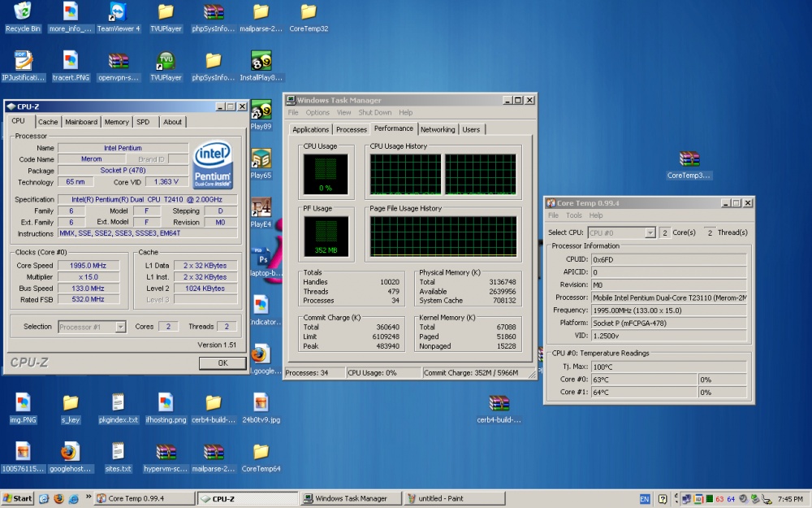This screenshot has height=508, width=812.
Task: Switch to the Mainboard tab in CPU-Z
Action: [81, 122]
